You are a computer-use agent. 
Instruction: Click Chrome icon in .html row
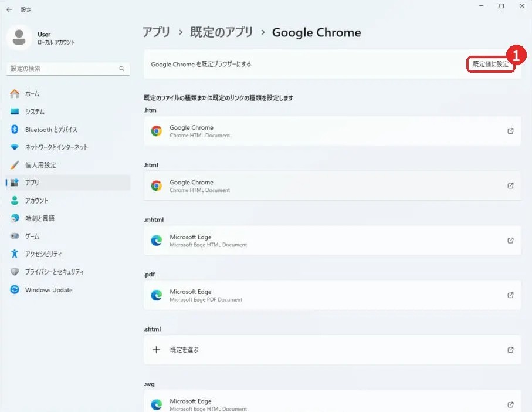157,185
